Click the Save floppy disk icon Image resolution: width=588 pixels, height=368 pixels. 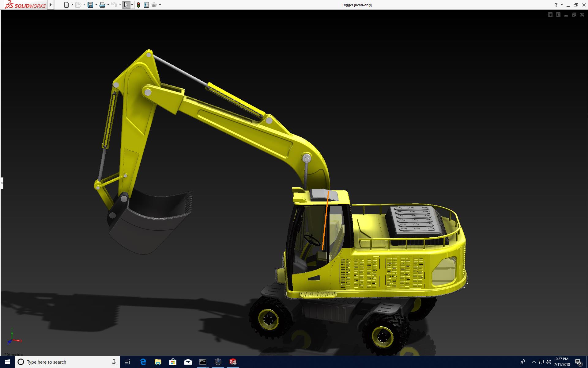tap(90, 5)
